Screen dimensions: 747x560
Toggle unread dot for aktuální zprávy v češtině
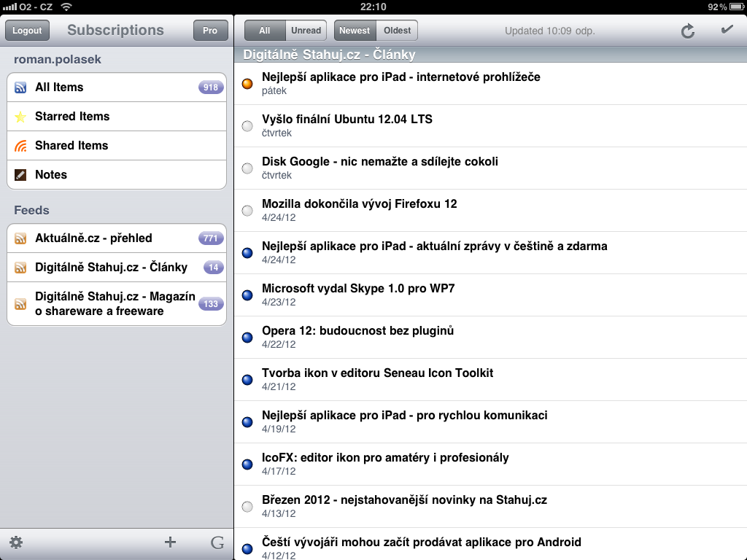(x=247, y=253)
